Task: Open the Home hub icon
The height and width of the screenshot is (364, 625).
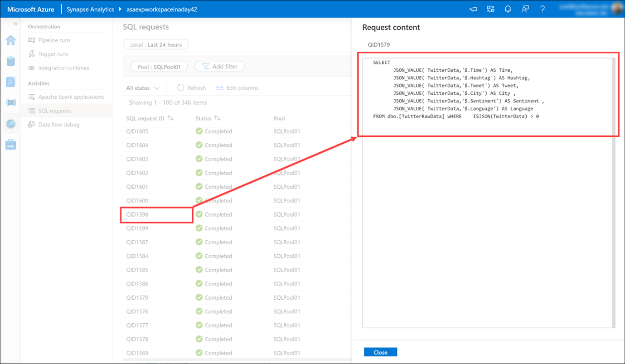Action: tap(11, 40)
